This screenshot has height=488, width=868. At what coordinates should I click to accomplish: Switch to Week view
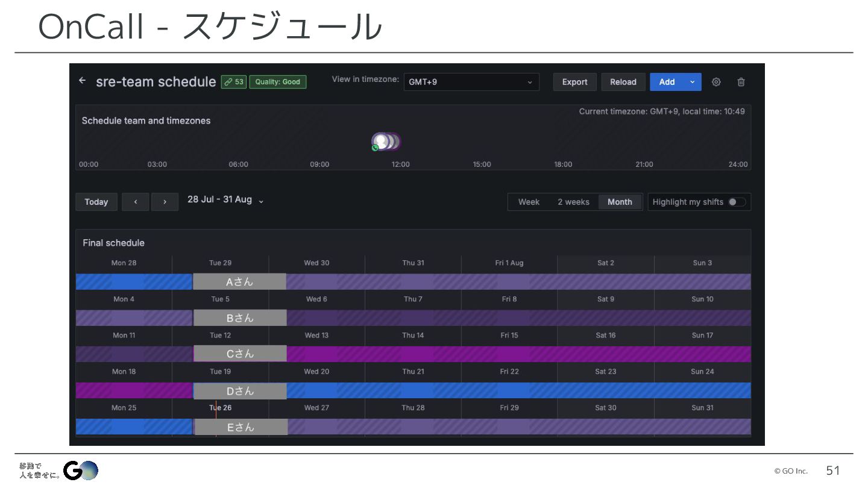(x=529, y=202)
